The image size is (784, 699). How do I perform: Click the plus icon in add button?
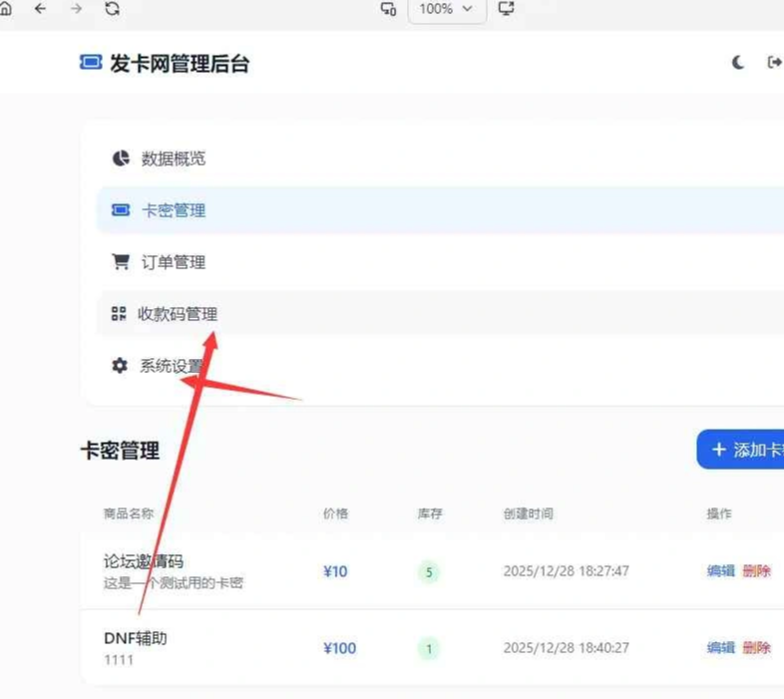pyautogui.click(x=719, y=450)
